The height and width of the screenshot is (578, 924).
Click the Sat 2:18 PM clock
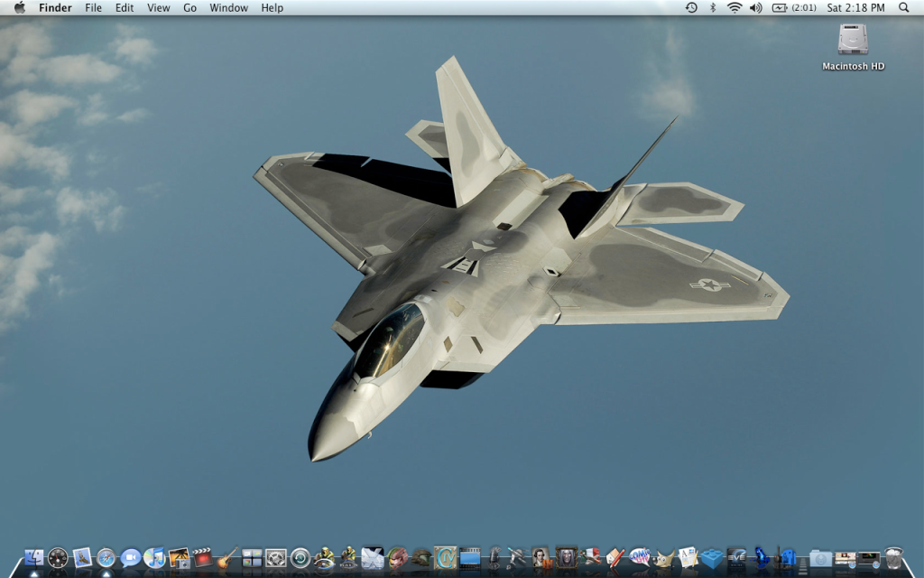(x=857, y=7)
